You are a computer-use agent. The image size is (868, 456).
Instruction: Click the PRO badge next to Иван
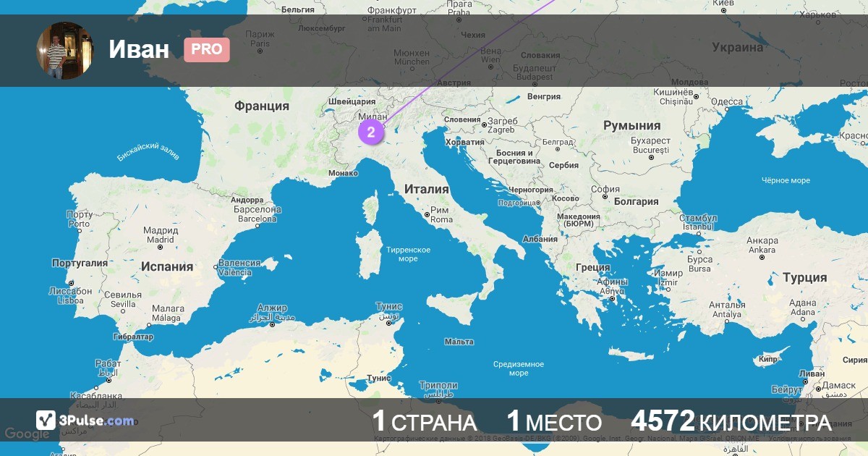click(x=206, y=50)
